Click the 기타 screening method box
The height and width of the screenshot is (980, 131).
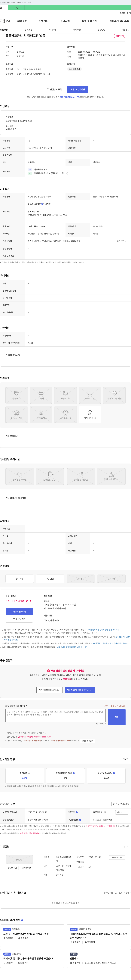pyautogui.click(x=111, y=579)
